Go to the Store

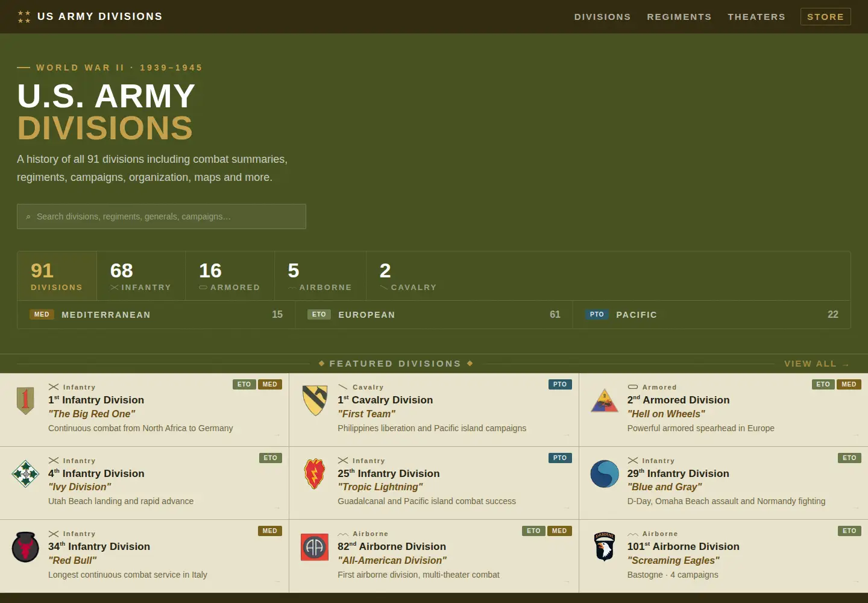coord(825,17)
